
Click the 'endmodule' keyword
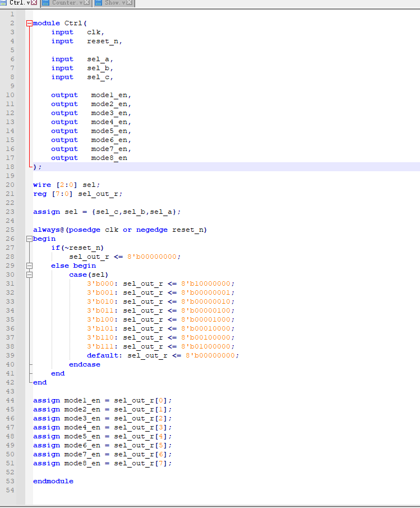[53, 481]
